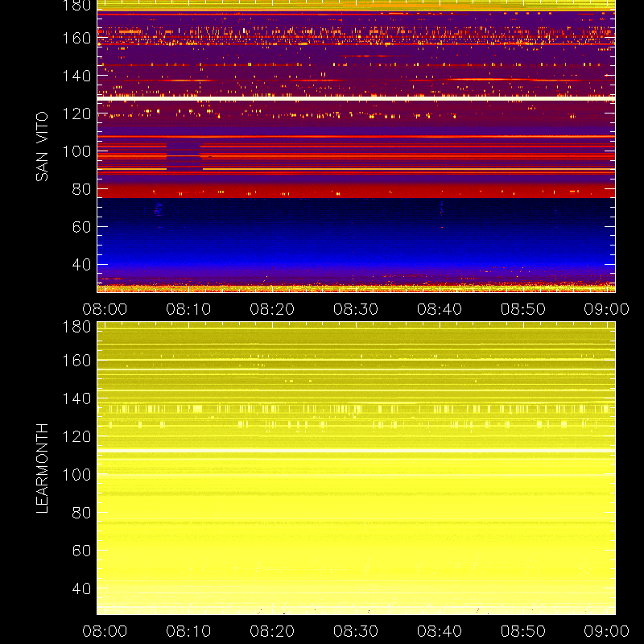Choose the 08:30 time label under Learmonth plot
This screenshot has width=644, height=644.
click(x=356, y=631)
